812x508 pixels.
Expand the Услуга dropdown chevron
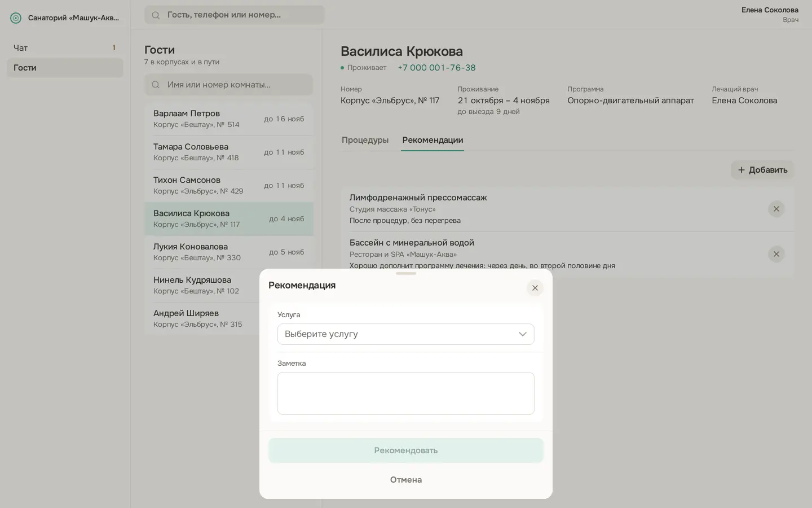coord(523,334)
